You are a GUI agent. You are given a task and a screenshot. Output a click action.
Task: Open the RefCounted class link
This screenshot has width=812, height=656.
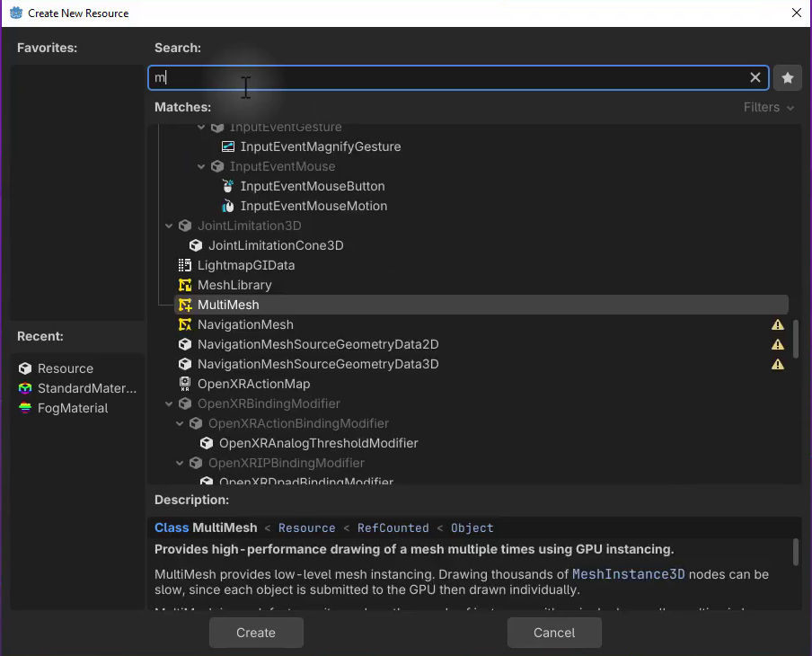pyautogui.click(x=393, y=528)
